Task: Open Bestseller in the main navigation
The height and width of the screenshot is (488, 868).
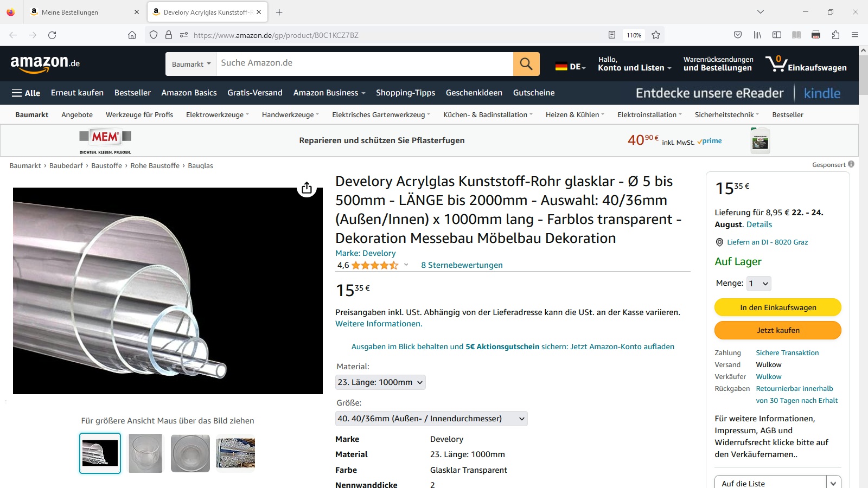Action: point(132,93)
